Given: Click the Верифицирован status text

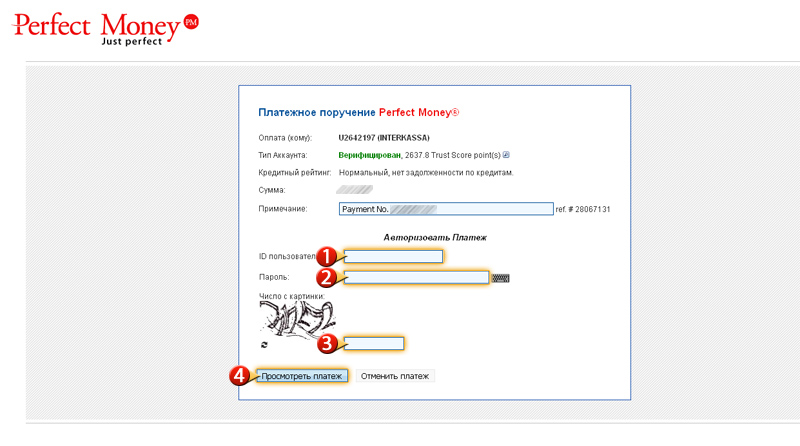Looking at the screenshot, I should [369, 155].
